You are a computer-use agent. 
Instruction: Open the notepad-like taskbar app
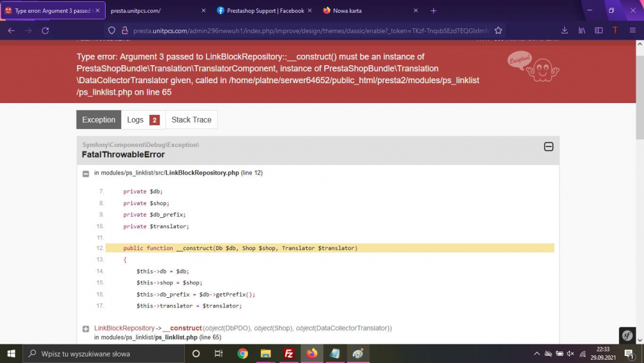335,353
